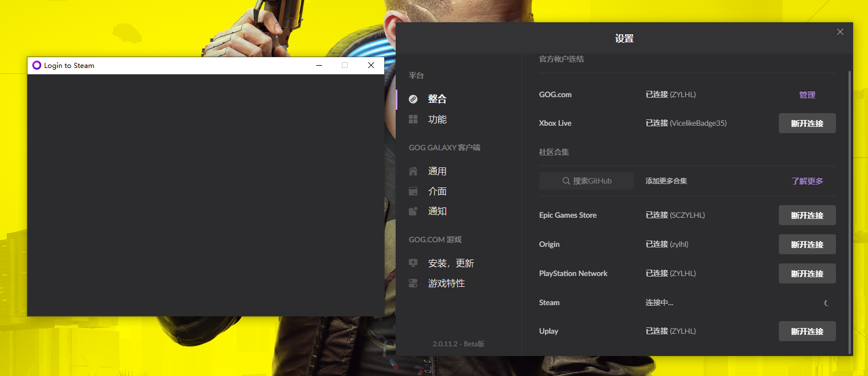Screen dimensions: 868x376
Task: Click the 2.0.11.2 - Beta版 version text
Action: (x=459, y=344)
